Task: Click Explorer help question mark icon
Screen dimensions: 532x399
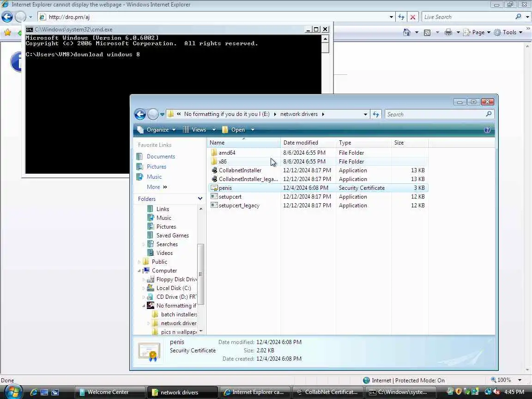Action: [487, 130]
